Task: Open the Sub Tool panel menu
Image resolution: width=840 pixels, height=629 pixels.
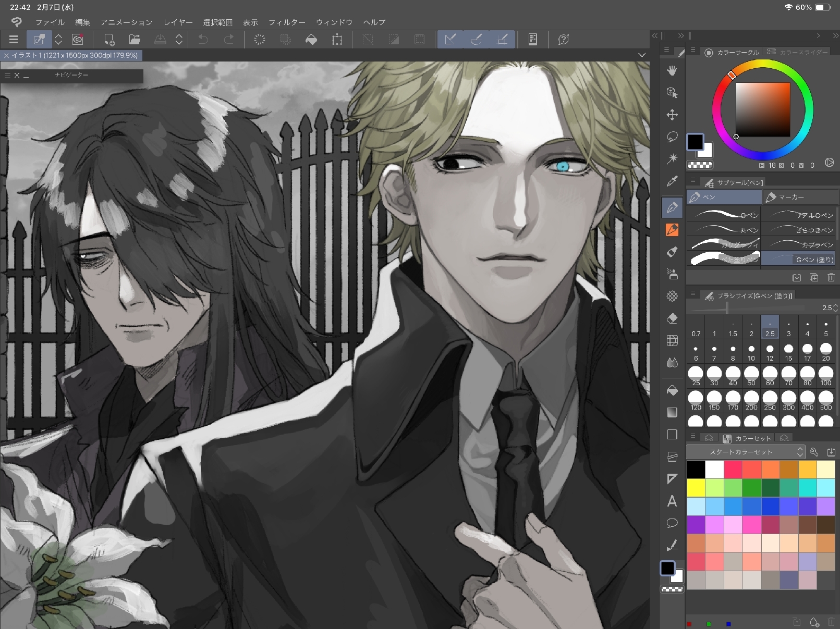Action: [693, 180]
